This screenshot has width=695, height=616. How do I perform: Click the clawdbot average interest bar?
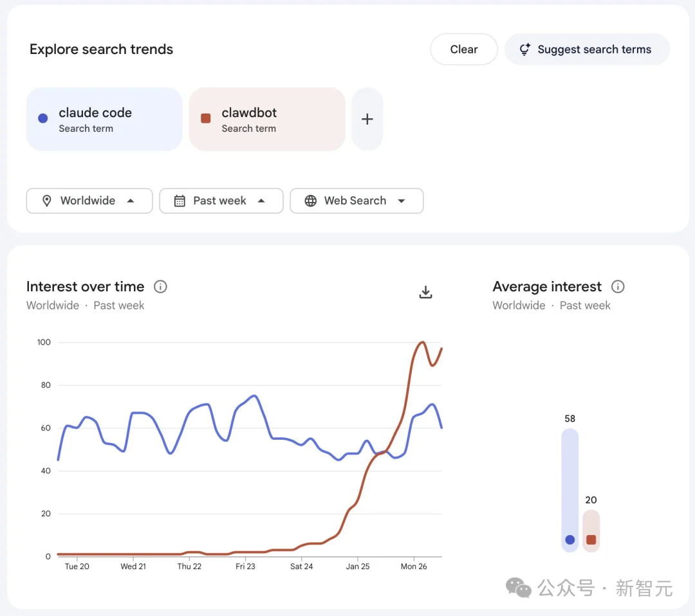click(x=591, y=530)
